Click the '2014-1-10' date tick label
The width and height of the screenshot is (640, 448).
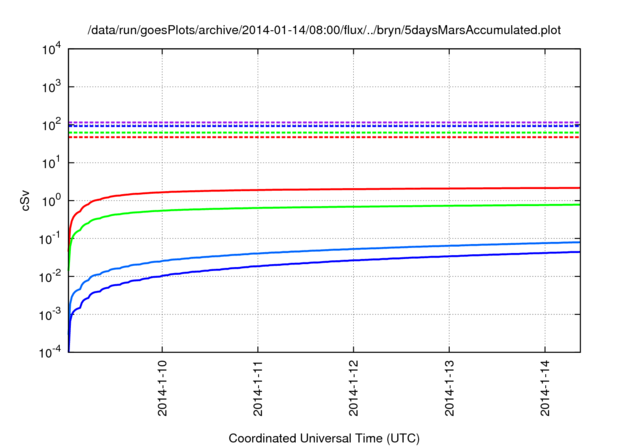162,388
